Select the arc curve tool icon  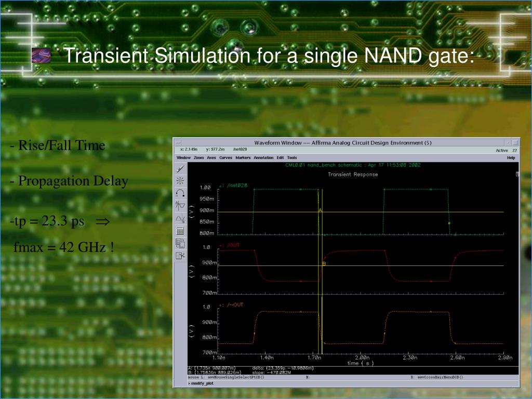click(180, 193)
